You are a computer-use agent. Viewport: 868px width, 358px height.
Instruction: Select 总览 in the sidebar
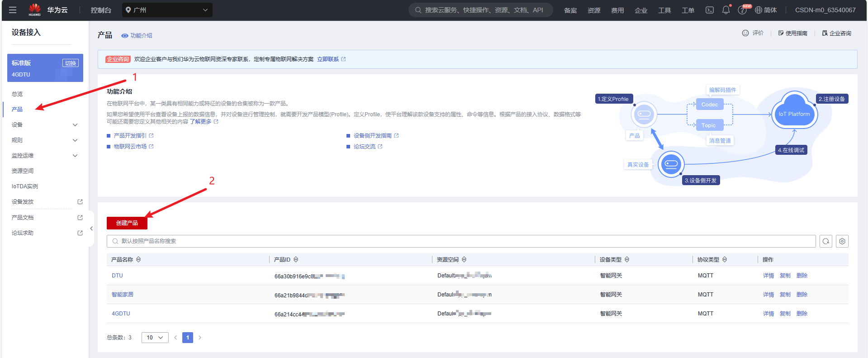coord(17,94)
